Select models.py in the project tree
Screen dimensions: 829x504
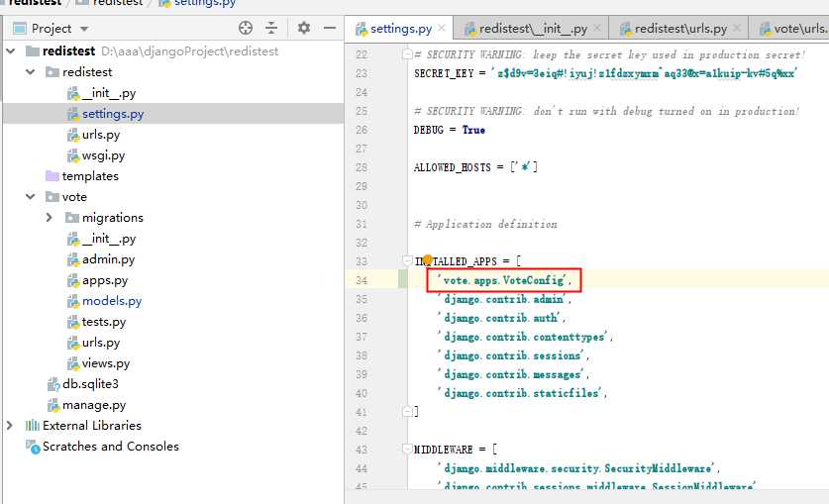(x=112, y=301)
